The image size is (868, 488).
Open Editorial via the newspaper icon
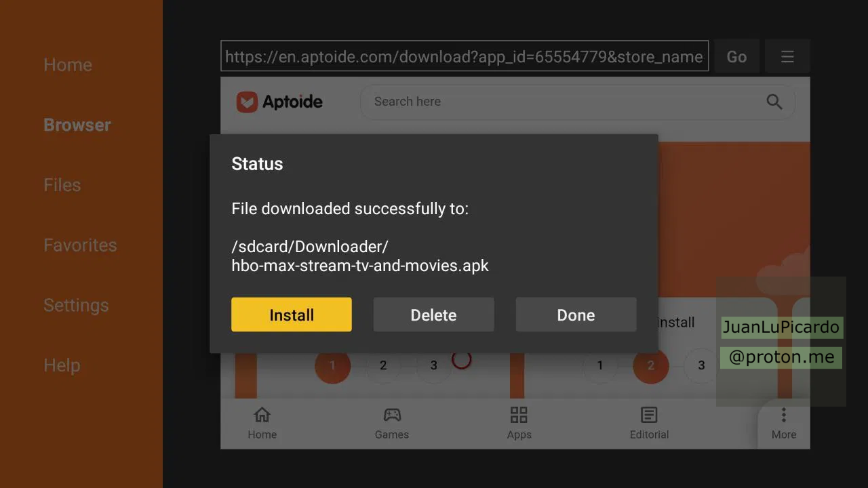pos(649,415)
